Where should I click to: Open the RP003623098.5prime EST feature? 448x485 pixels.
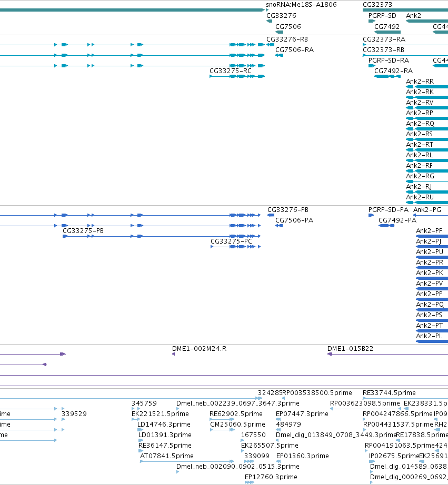coord(365,409)
